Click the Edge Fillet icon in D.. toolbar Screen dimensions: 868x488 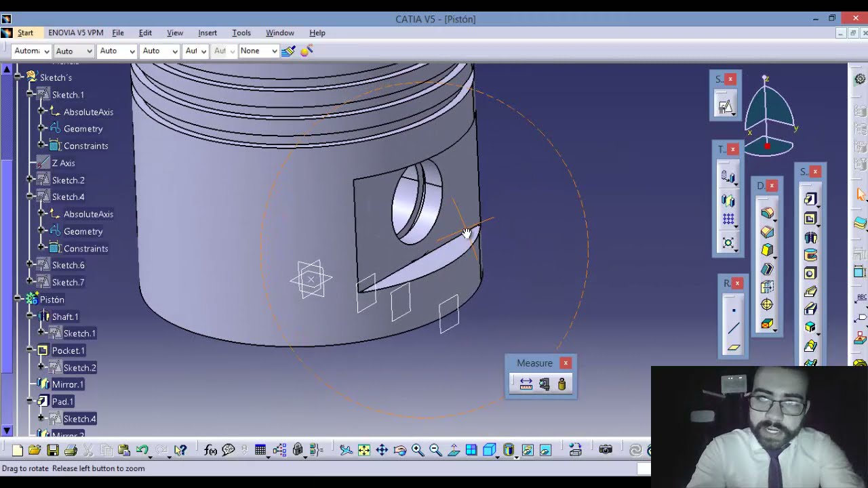(x=767, y=213)
